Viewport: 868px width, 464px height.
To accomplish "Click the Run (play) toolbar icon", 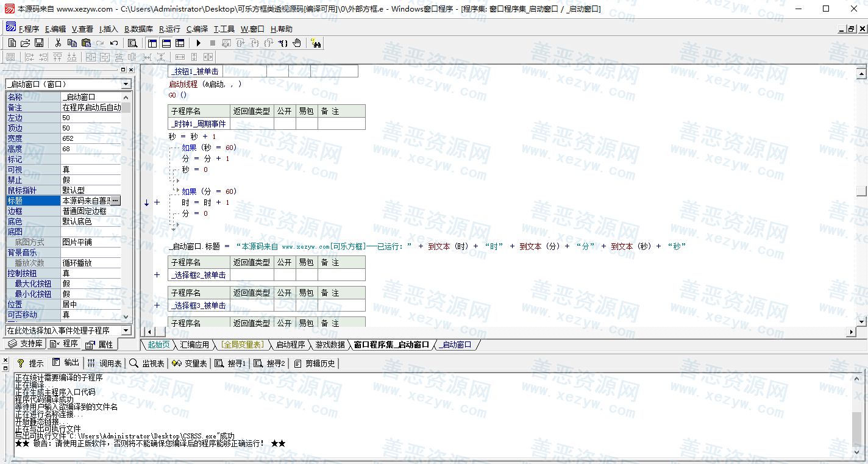I will [198, 43].
